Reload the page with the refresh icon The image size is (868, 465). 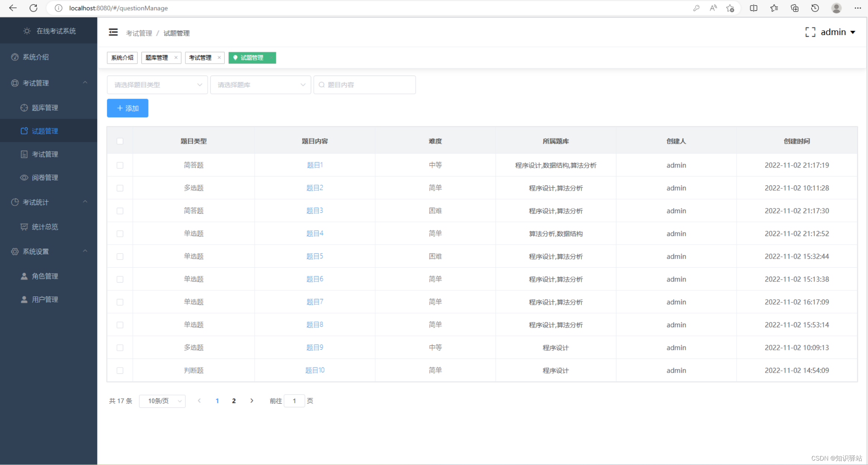pos(33,8)
